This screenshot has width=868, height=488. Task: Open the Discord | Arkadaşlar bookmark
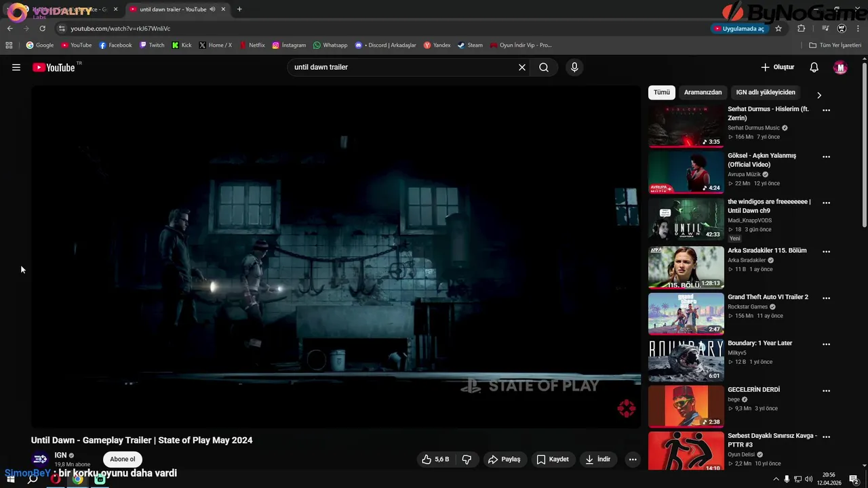point(386,45)
